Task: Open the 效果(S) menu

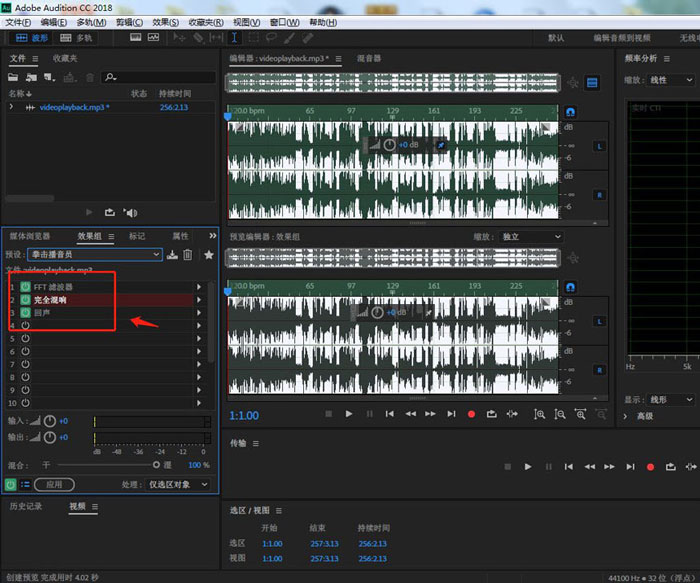Action: (166, 22)
